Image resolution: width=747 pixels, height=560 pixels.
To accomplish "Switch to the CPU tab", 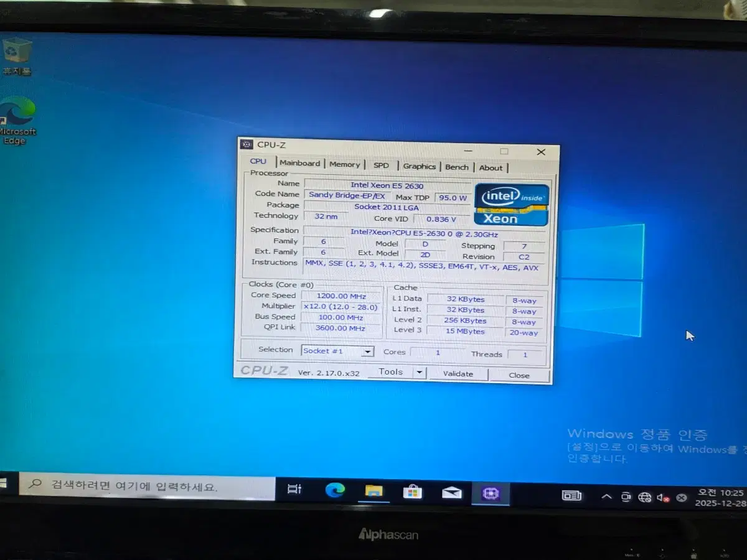I will 258,161.
